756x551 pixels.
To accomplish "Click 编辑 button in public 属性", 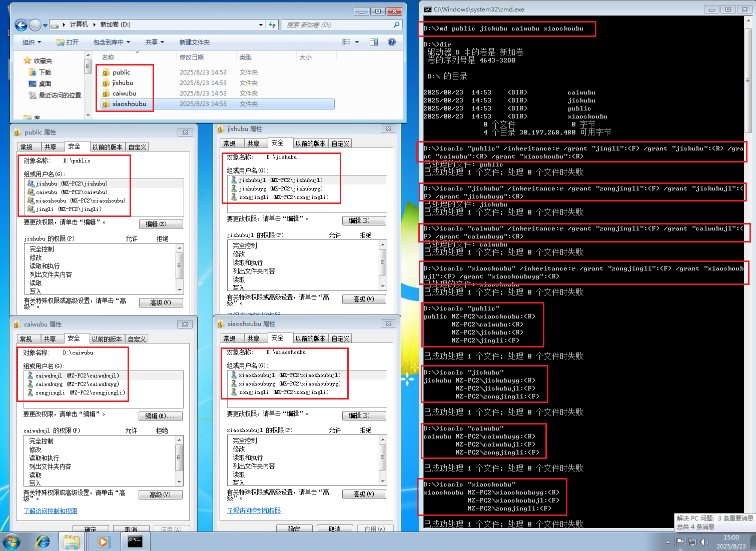I will (161, 224).
